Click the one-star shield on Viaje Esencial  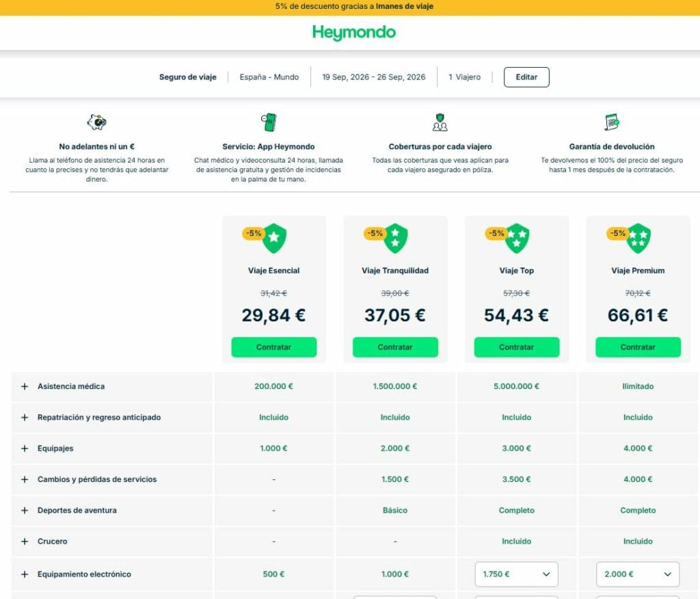tap(274, 238)
